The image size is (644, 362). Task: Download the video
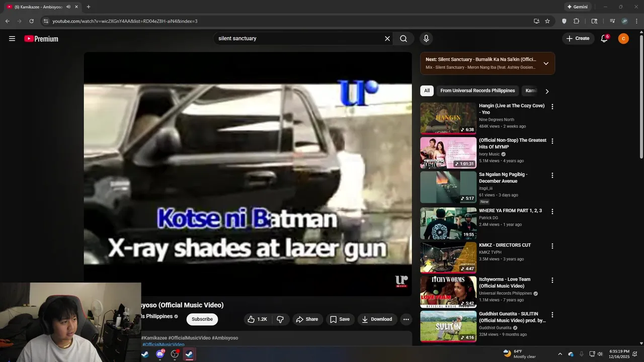377,319
